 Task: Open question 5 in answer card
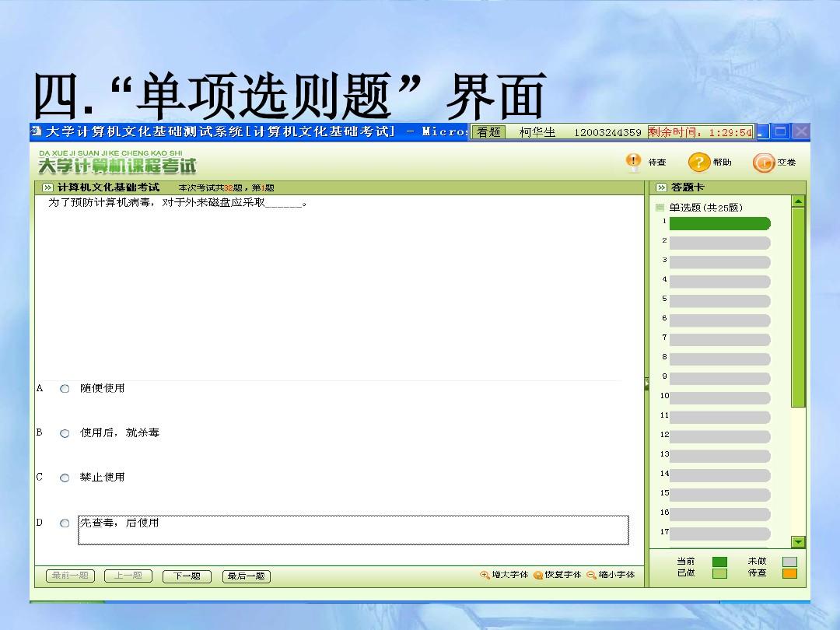(x=720, y=300)
